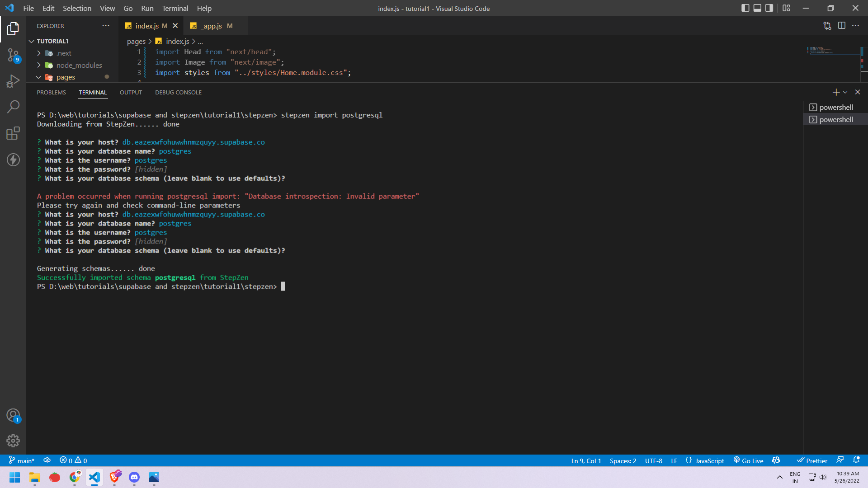
Task: Open the new terminal launch profile dropdown
Action: (x=845, y=92)
